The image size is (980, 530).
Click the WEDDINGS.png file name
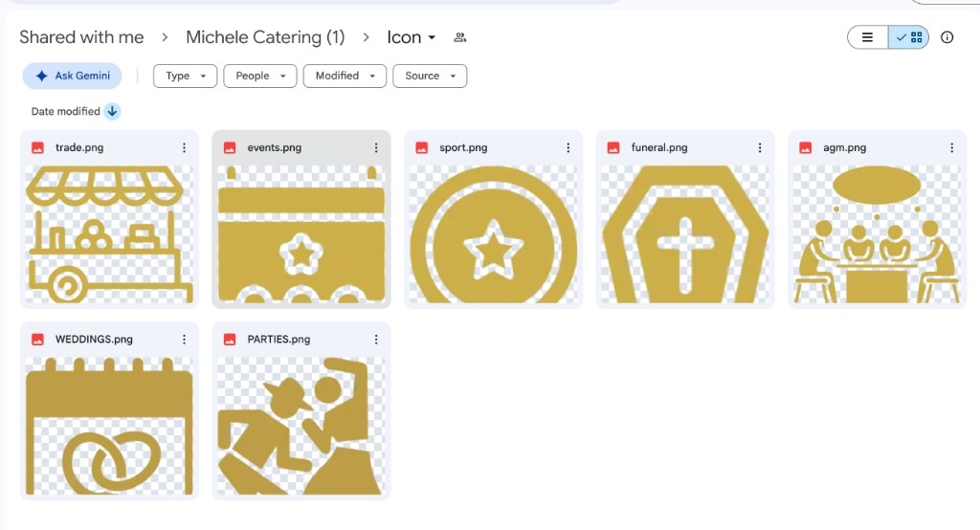pyautogui.click(x=94, y=339)
